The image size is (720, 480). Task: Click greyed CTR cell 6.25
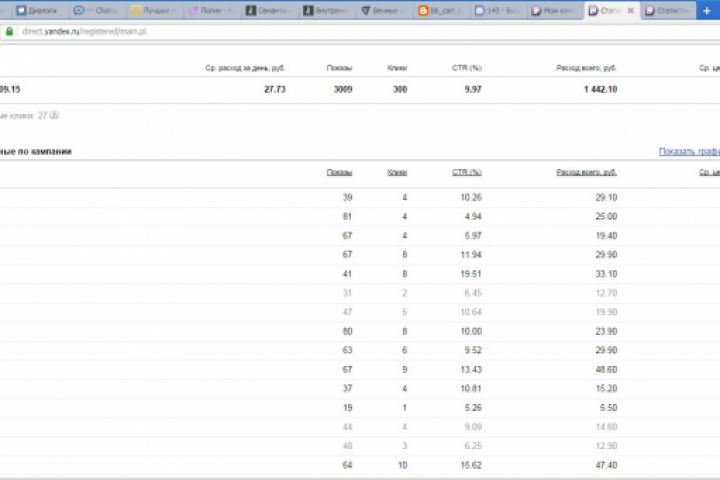click(473, 446)
